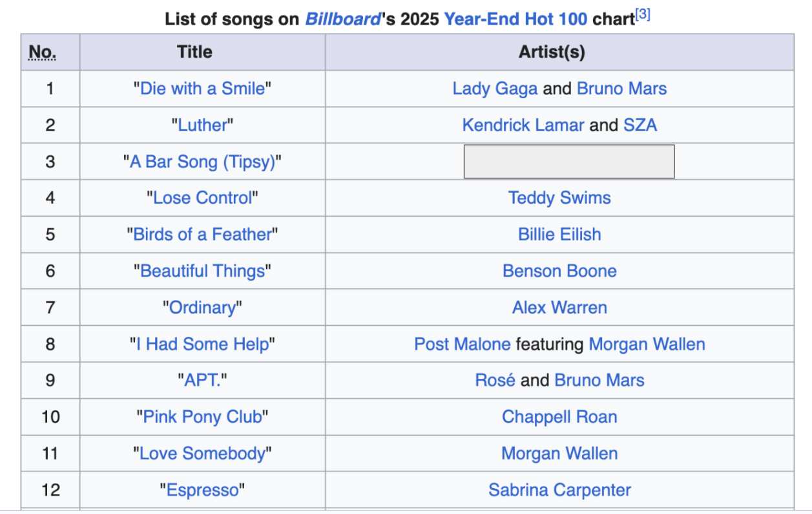Open the "Pink Pony Club" song link
This screenshot has height=514, width=812.
pyautogui.click(x=202, y=417)
